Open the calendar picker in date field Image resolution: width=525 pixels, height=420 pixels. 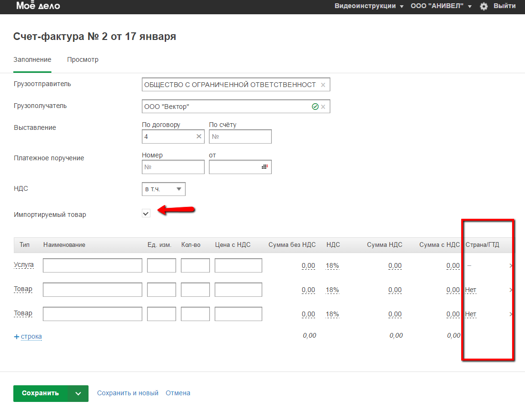[x=265, y=167]
